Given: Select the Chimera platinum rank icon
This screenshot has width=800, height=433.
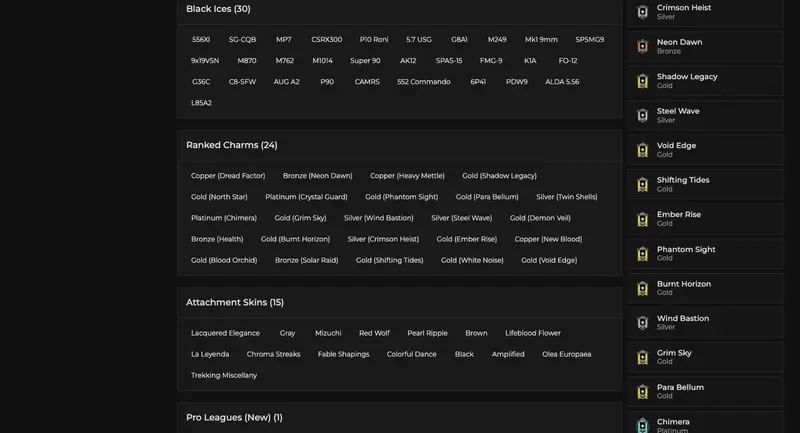Looking at the screenshot, I should tap(643, 425).
